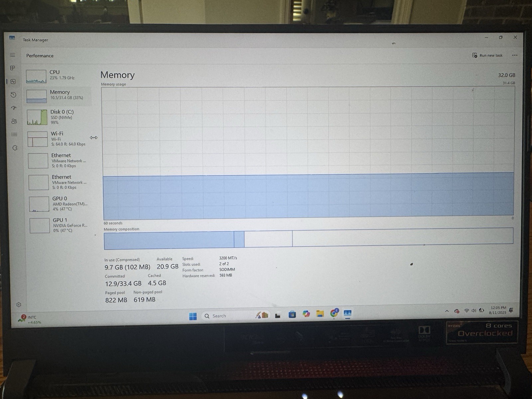532x399 pixels.
Task: Select Disk 0 (C:) entry
Action: pyautogui.click(x=58, y=117)
